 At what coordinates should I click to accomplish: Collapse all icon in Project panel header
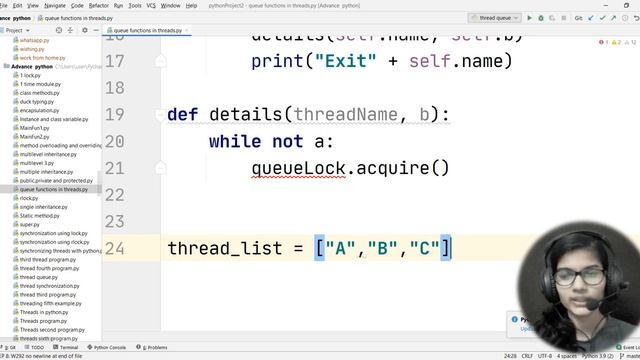(70, 30)
